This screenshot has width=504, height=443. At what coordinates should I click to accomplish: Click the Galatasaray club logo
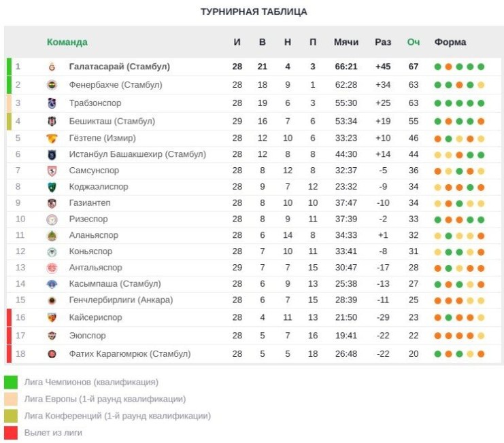(52, 67)
